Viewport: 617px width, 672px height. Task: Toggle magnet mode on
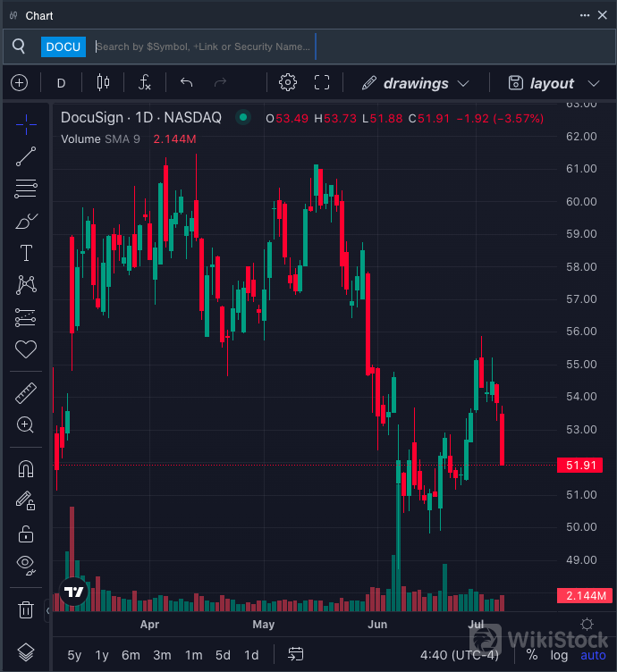26,469
